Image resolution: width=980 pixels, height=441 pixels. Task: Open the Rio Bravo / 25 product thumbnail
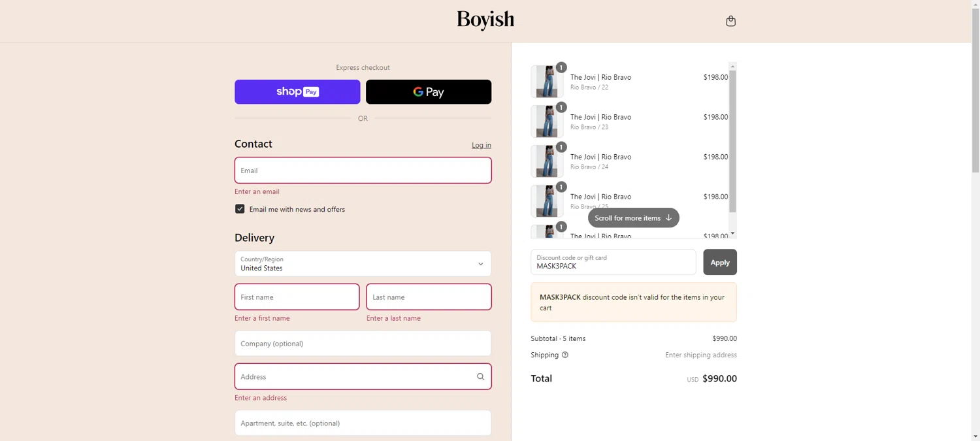547,201
